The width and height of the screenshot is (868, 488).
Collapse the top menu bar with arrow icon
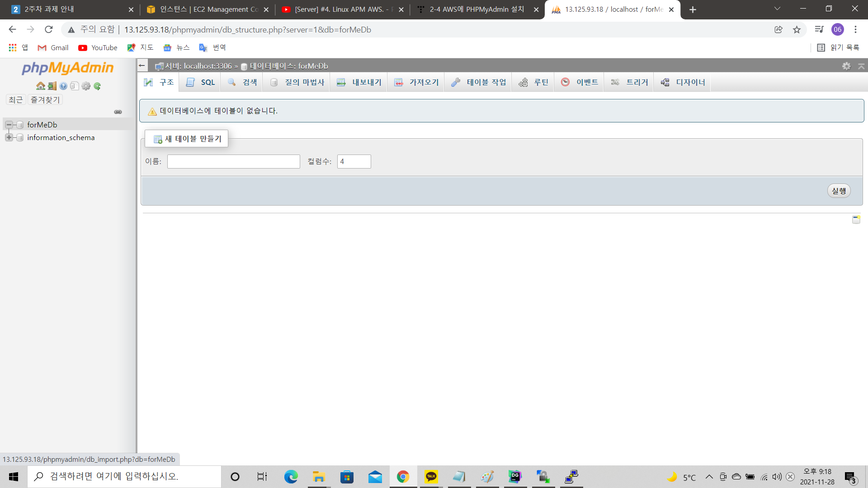coord(861,66)
